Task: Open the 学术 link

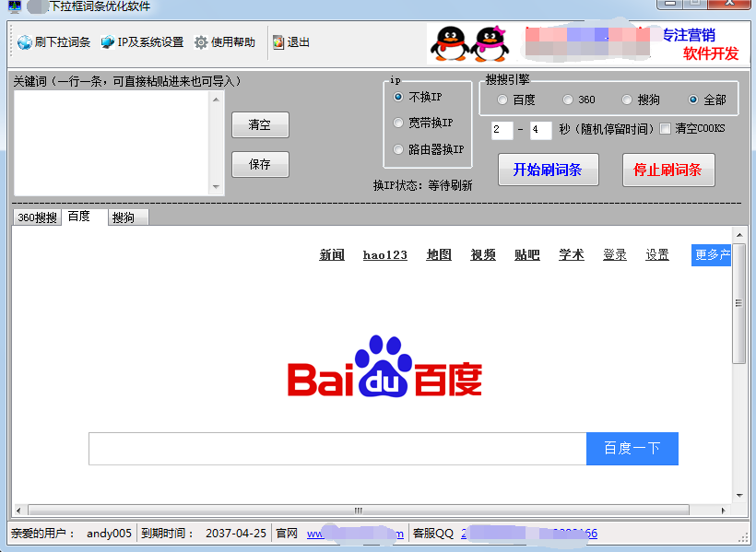Action: [572, 254]
